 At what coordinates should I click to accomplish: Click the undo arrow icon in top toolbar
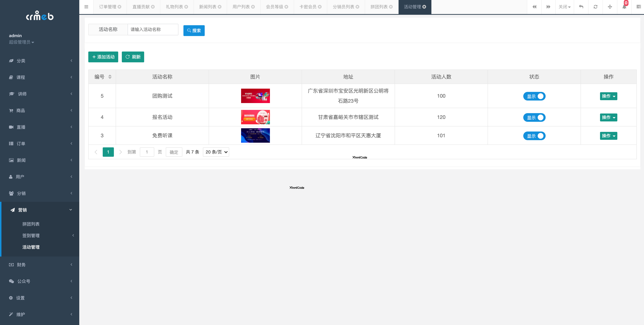pyautogui.click(x=581, y=7)
